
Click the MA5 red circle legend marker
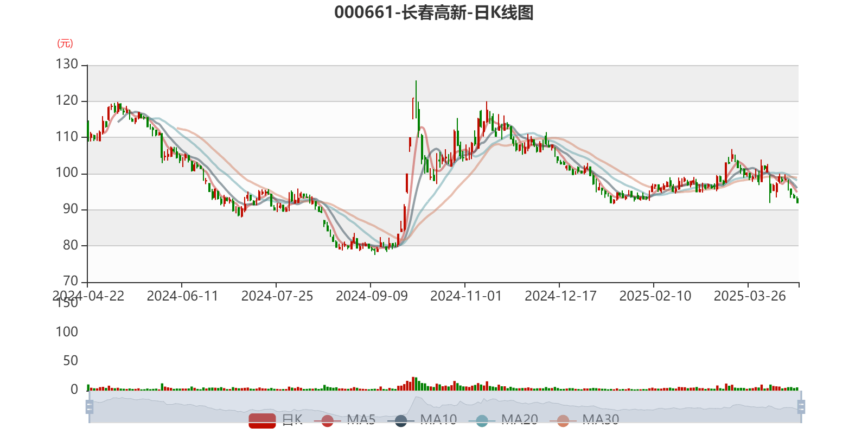point(327,420)
